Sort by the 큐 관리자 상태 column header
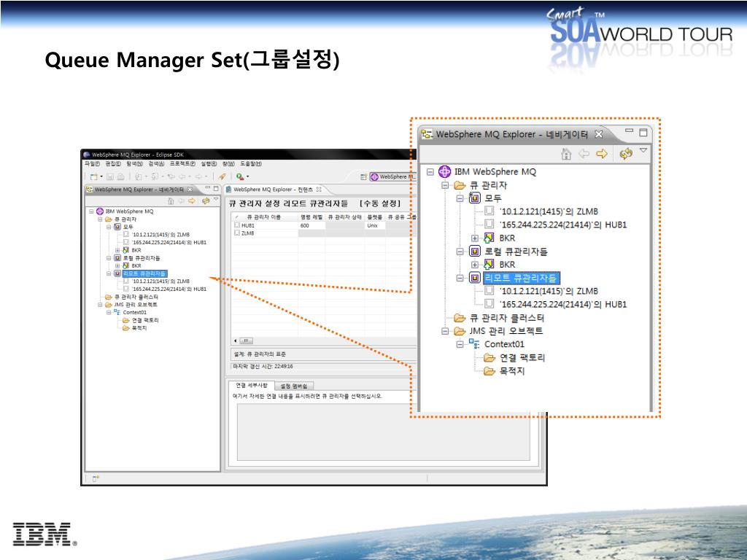This screenshot has width=747, height=560. coord(345,217)
